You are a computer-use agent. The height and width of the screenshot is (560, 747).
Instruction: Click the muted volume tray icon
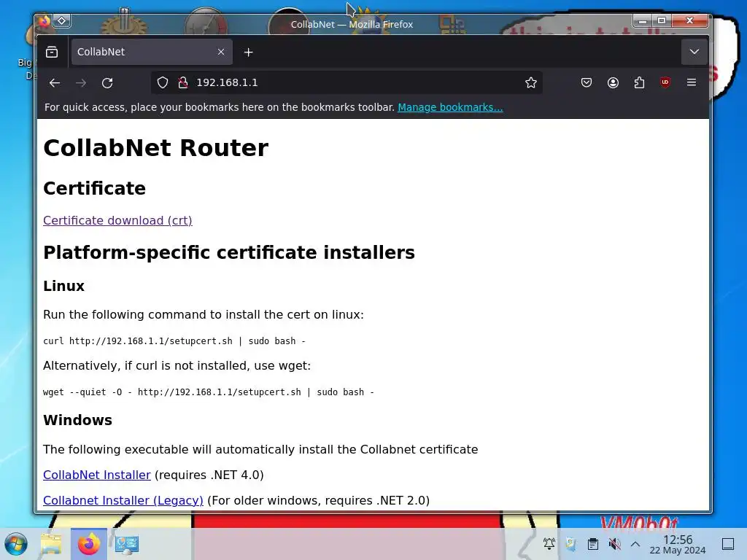point(614,544)
